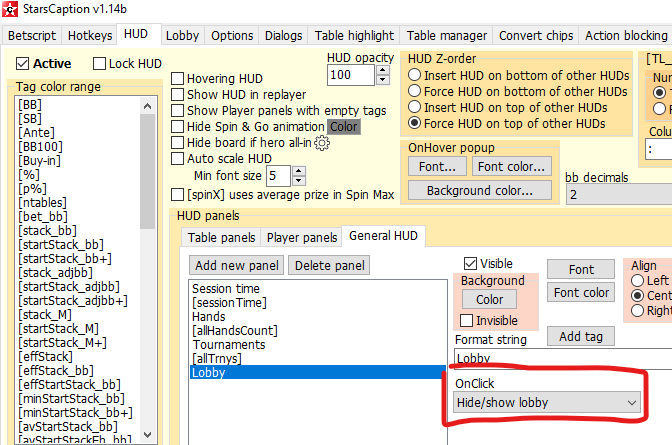Enable Lock HUD checkbox
Screen dimensions: 672x445
click(99, 64)
